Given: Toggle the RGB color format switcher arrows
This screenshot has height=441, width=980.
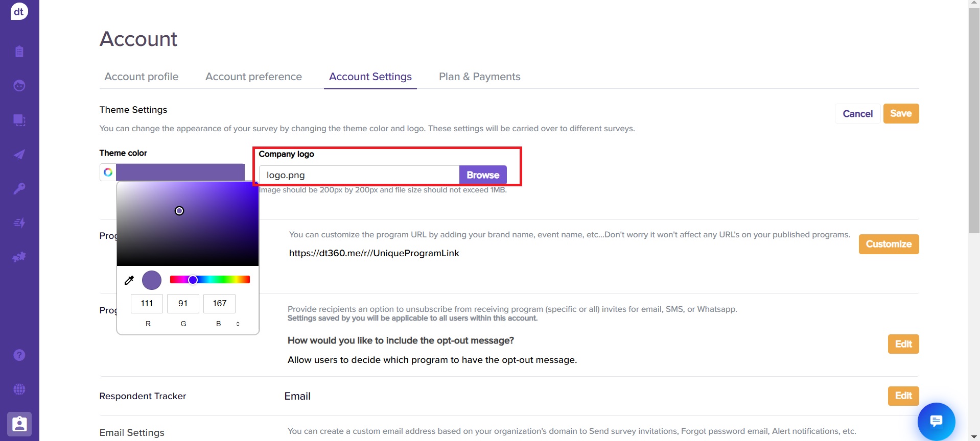Looking at the screenshot, I should [238, 324].
